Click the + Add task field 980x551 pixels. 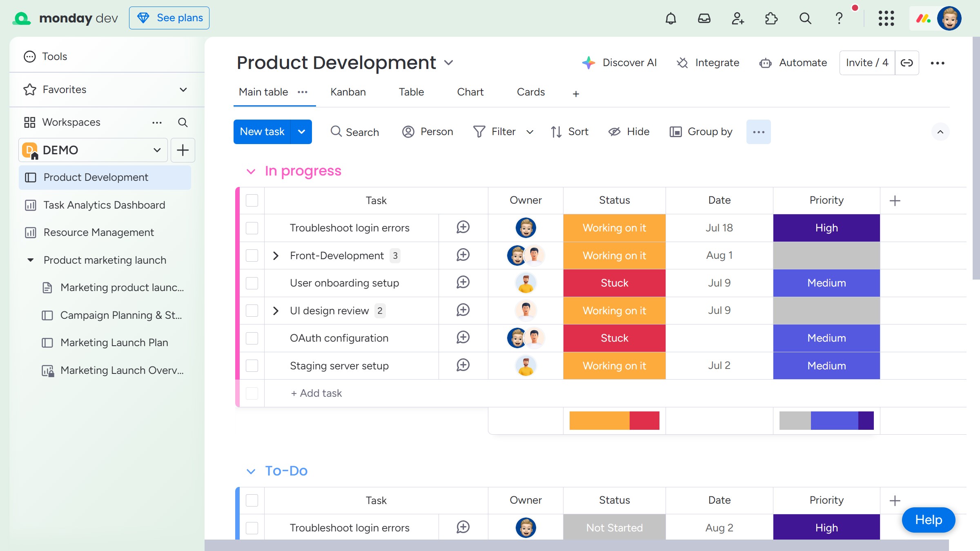tap(316, 393)
